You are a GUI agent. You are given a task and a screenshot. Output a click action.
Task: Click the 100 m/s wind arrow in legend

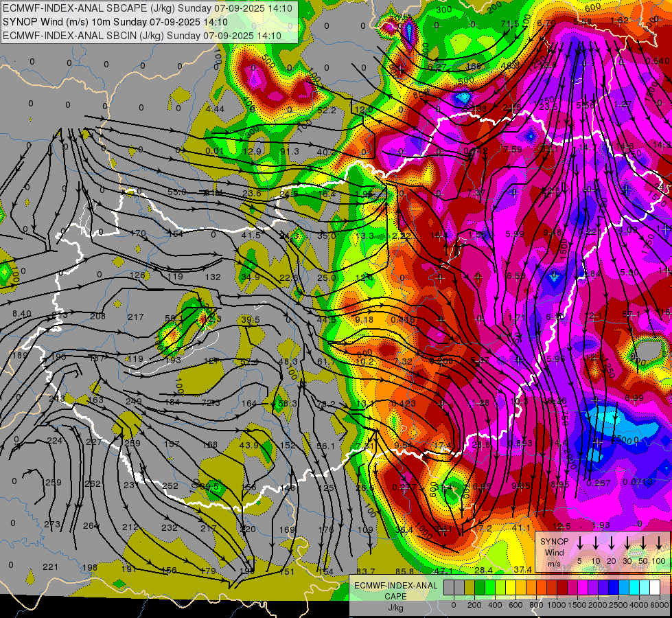pyautogui.click(x=659, y=542)
